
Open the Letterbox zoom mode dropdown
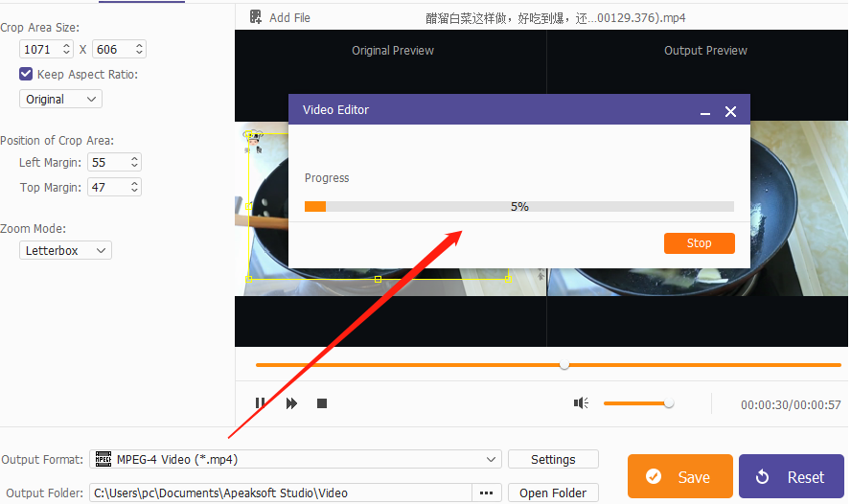tap(66, 250)
